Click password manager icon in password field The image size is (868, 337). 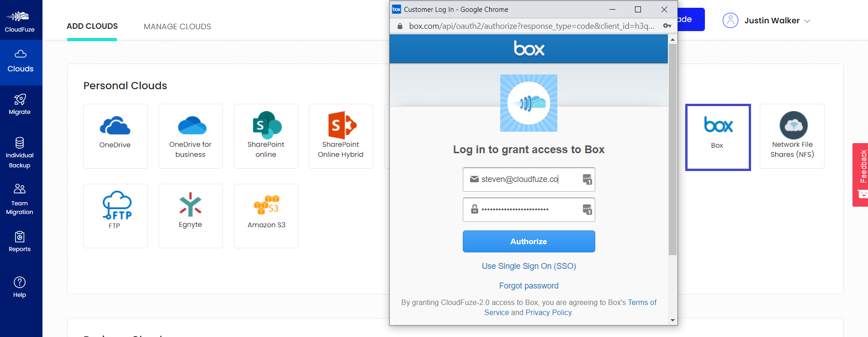pos(587,209)
